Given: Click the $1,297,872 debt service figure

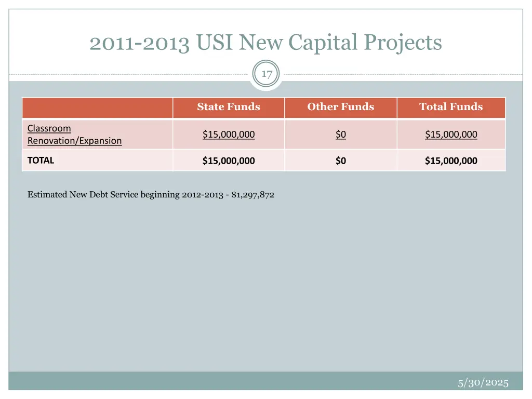Looking at the screenshot, I should (253, 195).
